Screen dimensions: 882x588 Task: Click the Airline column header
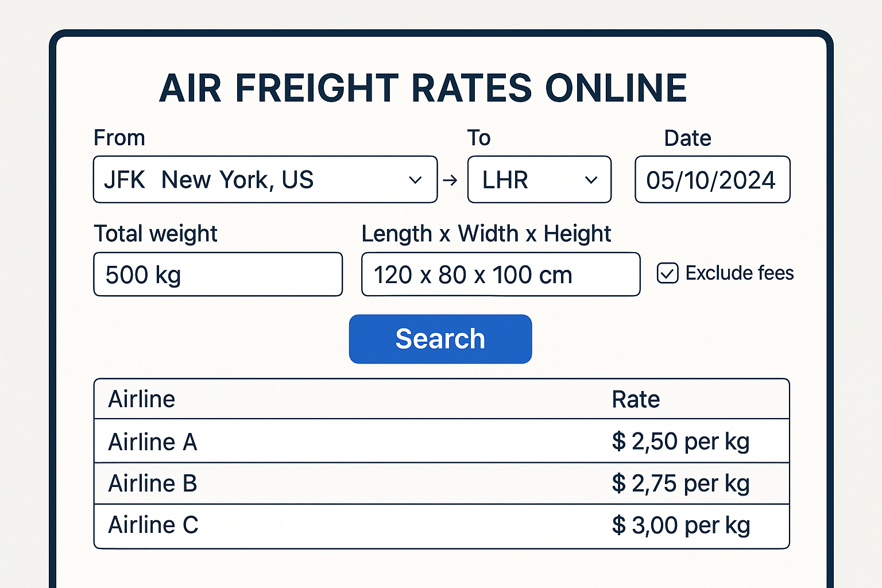point(142,399)
